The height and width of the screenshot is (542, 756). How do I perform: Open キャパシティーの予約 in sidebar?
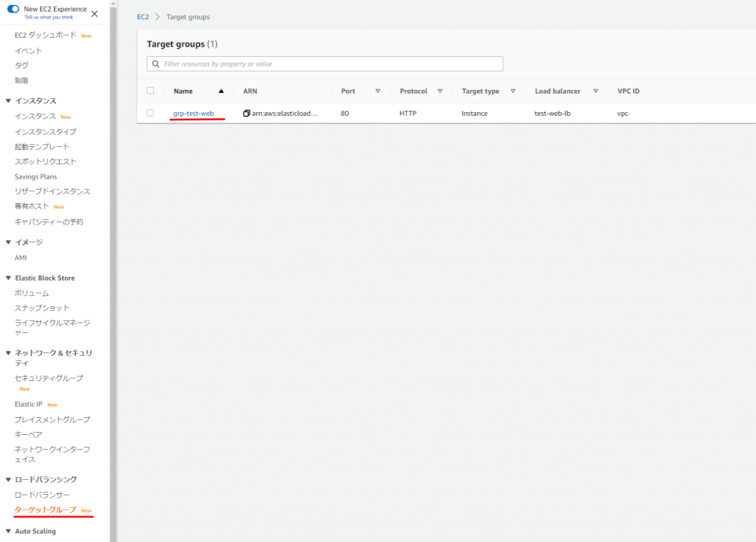tap(49, 222)
